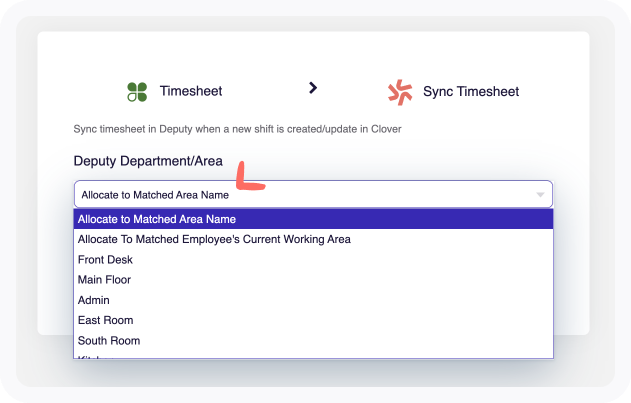Click the Sync Timesheet heading text
631x403 pixels.
point(471,92)
